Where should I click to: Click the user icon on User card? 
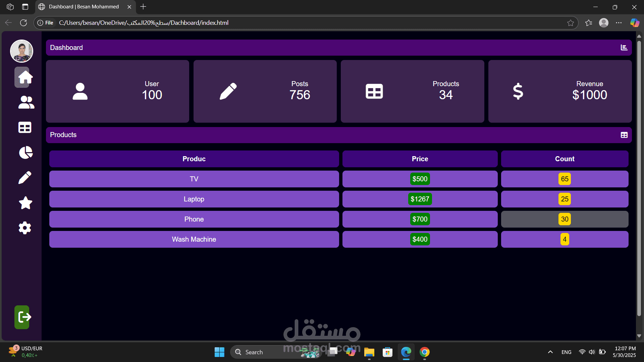[x=80, y=91]
